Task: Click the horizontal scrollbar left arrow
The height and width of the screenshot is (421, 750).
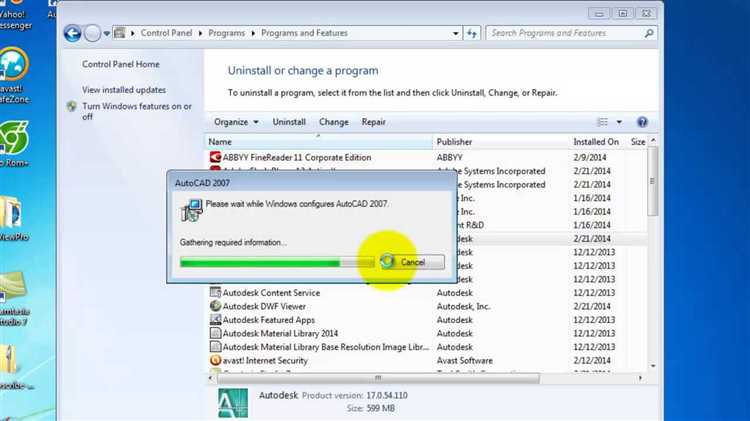Action: click(x=211, y=378)
